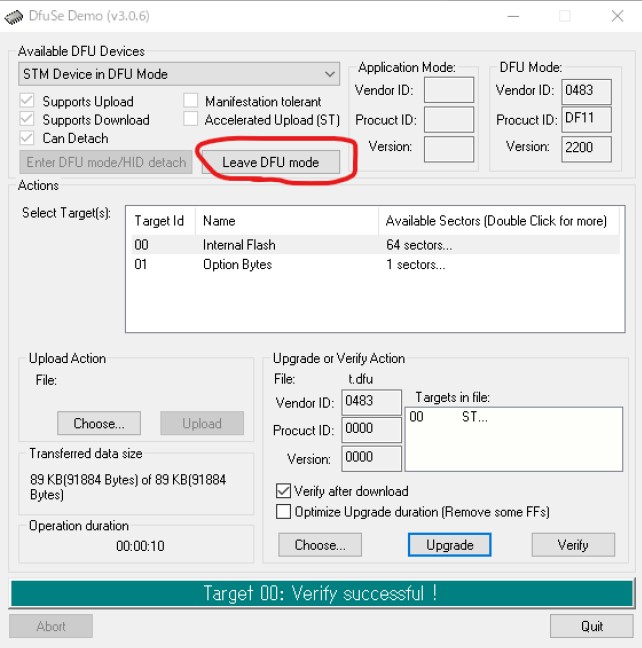
Task: Click the DFU Mode Vendor ID field
Action: (x=585, y=91)
